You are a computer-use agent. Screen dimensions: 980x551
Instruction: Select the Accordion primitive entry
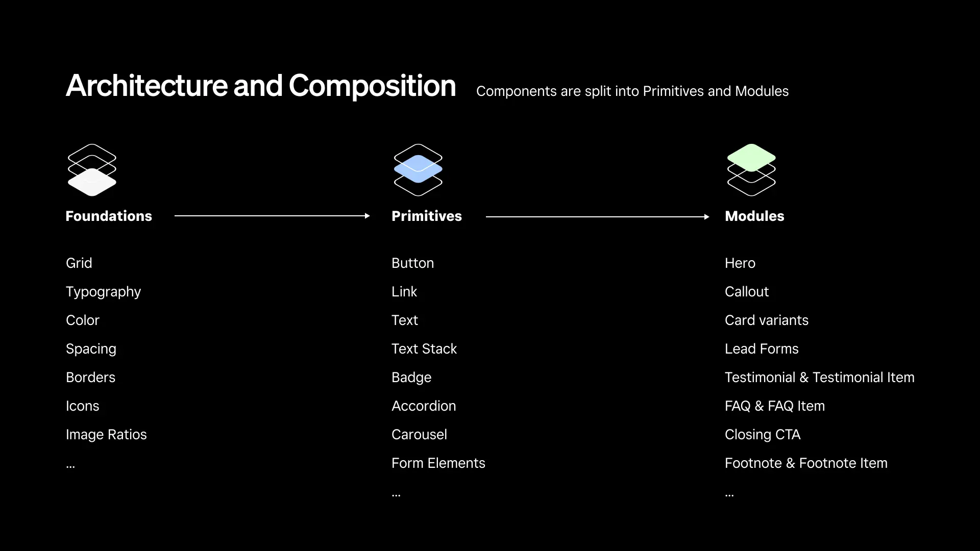point(424,406)
